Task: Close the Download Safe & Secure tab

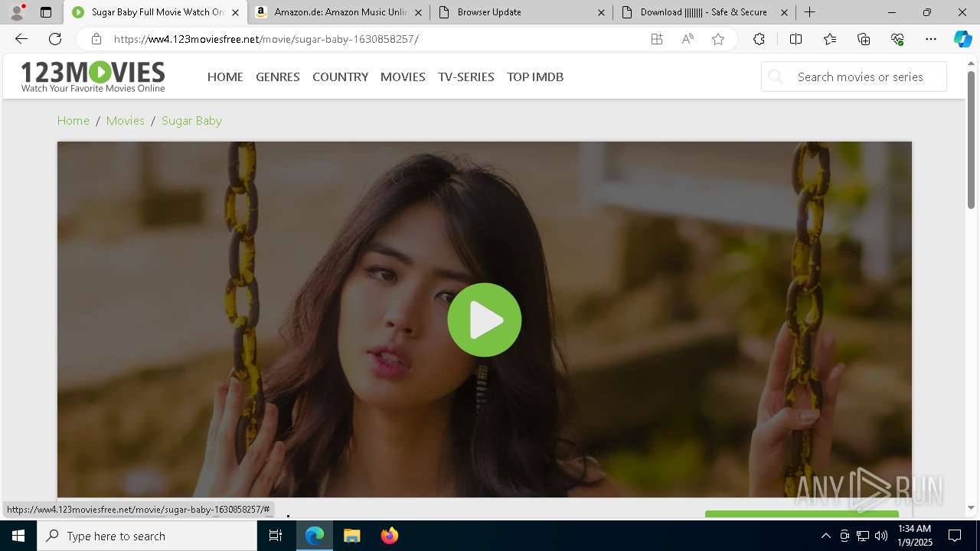Action: click(x=784, y=12)
